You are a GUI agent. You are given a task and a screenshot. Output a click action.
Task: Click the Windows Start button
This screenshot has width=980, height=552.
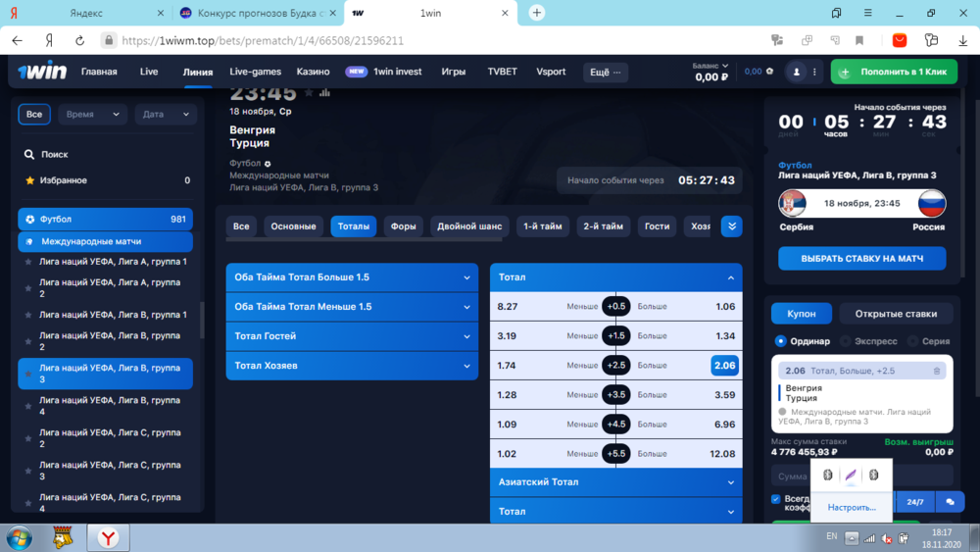click(20, 537)
